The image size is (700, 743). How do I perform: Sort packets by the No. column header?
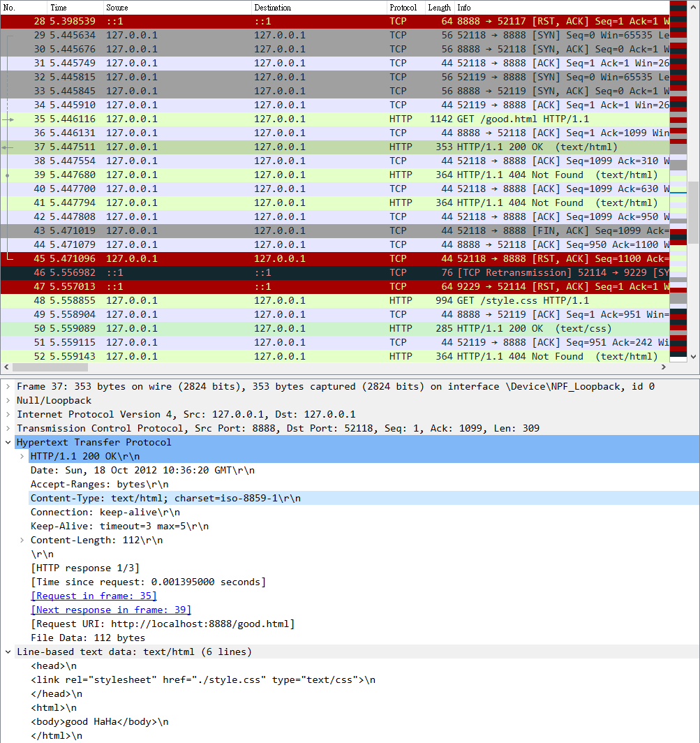[x=24, y=8]
